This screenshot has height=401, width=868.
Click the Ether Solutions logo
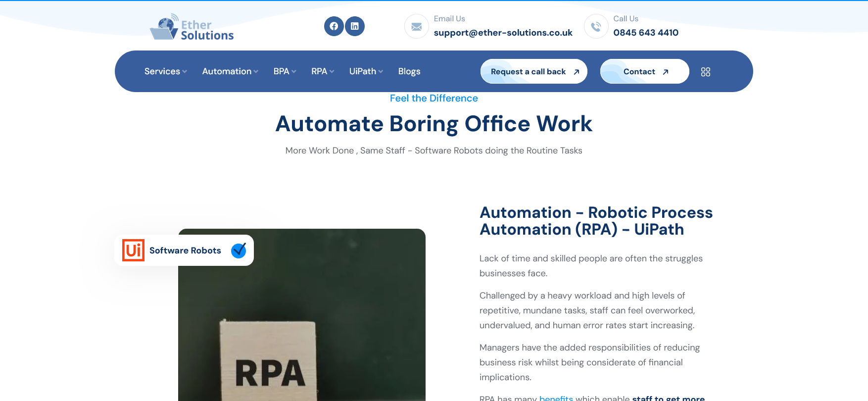pyautogui.click(x=192, y=28)
